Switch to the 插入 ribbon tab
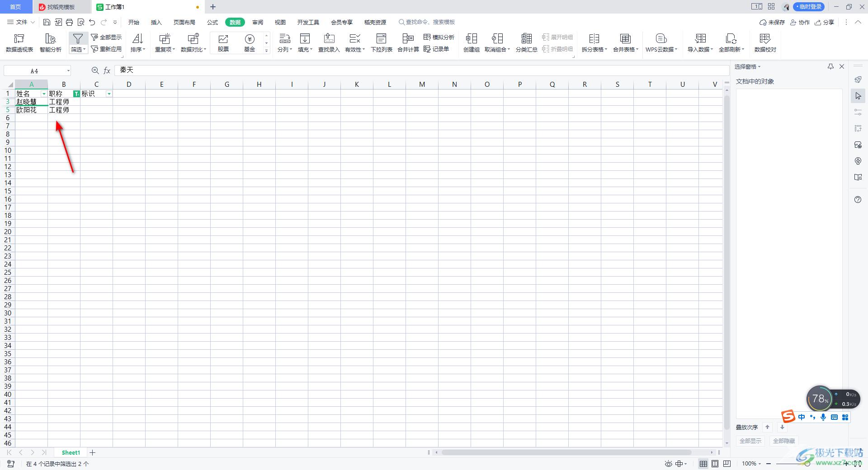Image resolution: width=868 pixels, height=470 pixels. click(x=156, y=22)
